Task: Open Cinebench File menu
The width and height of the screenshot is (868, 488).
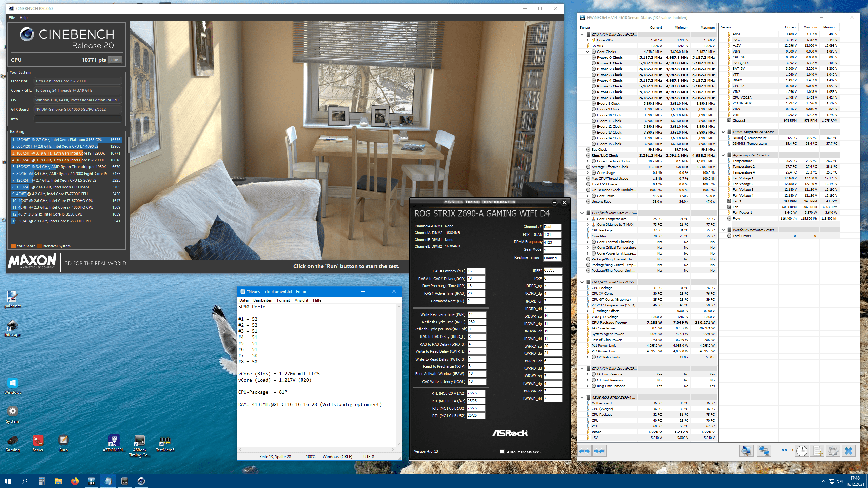Action: click(x=12, y=18)
